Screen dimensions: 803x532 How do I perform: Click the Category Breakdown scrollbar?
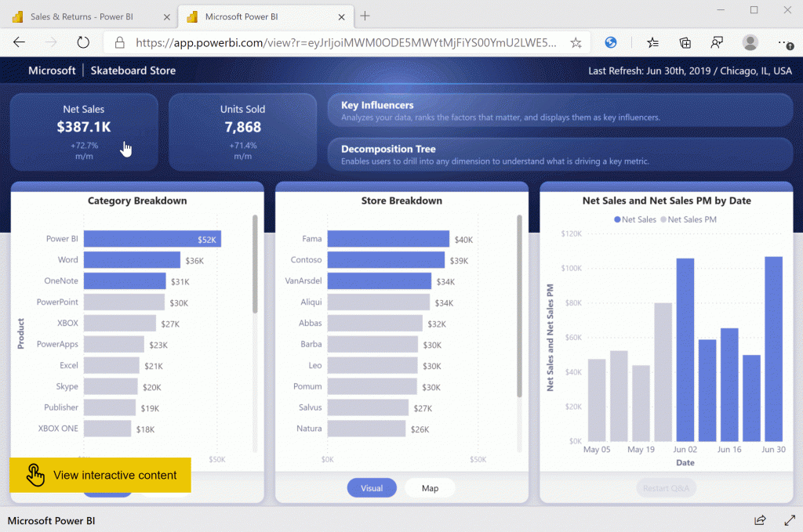(x=255, y=264)
